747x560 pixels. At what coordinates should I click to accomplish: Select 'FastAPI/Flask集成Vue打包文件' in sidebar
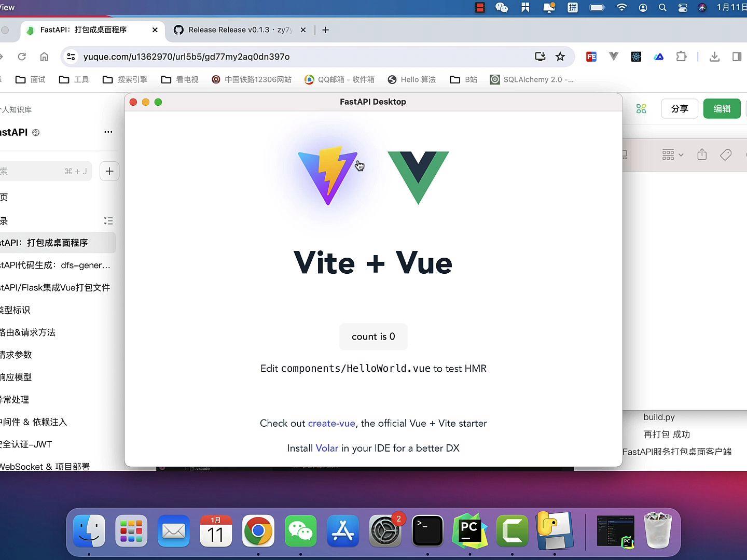point(55,287)
